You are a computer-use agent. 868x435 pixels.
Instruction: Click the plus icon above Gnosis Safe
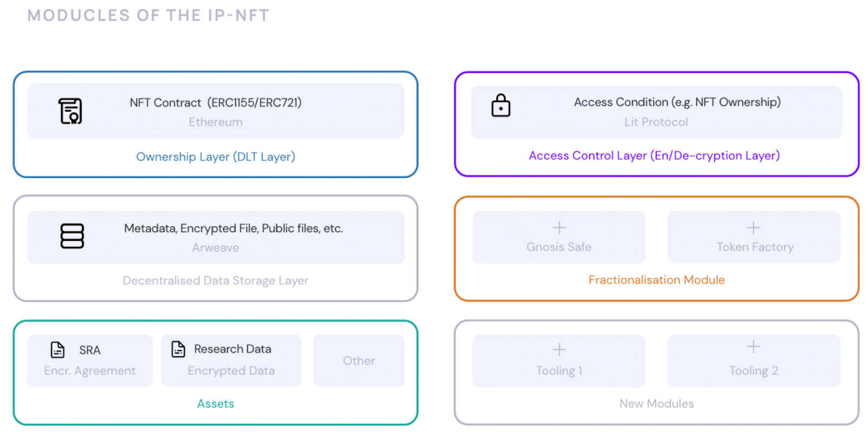pyautogui.click(x=559, y=227)
